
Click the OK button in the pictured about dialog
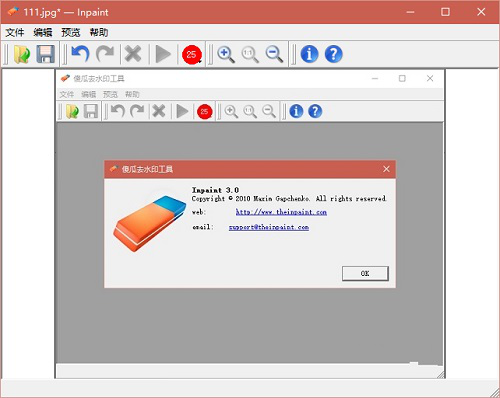click(x=365, y=273)
